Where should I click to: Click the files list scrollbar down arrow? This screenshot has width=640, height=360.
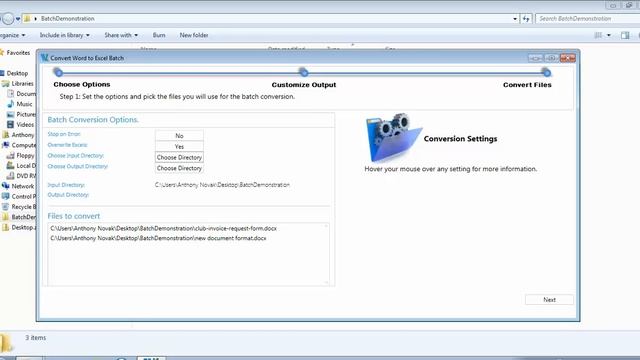pos(326,282)
